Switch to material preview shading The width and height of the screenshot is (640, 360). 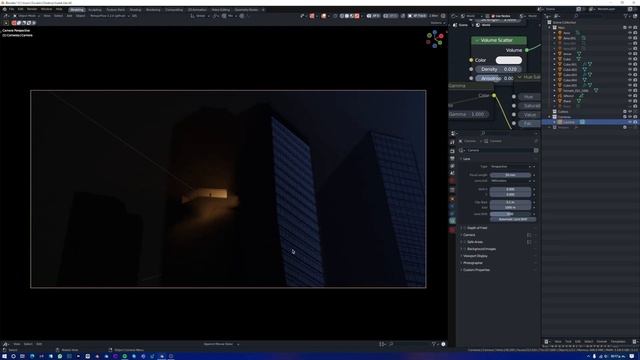pyautogui.click(x=352, y=16)
